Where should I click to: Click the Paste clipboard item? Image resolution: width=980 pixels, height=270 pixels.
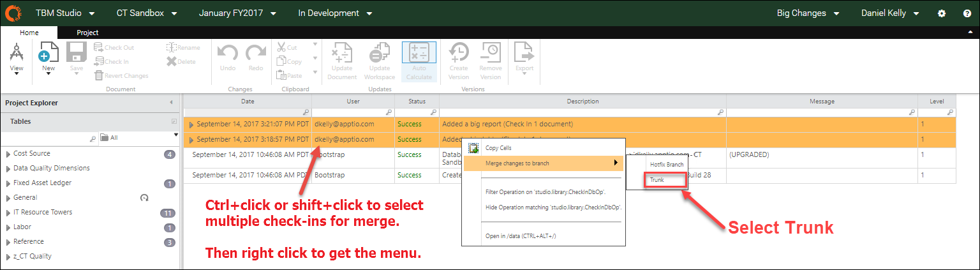(290, 76)
